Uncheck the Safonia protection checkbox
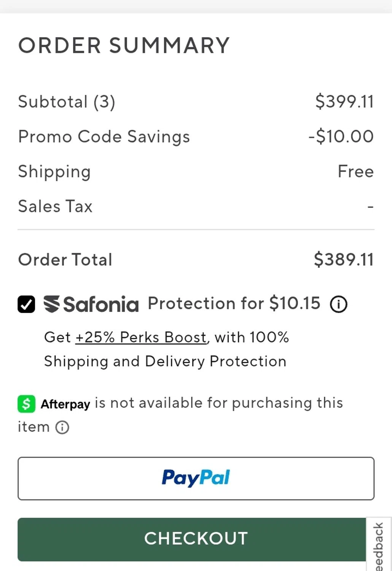The image size is (392, 571). 26,304
